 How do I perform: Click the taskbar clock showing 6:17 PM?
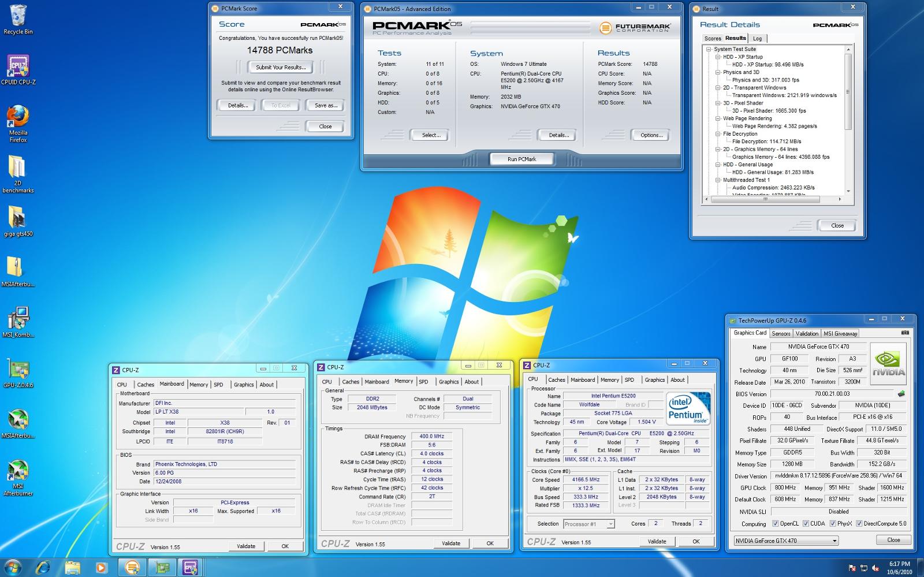point(900,568)
